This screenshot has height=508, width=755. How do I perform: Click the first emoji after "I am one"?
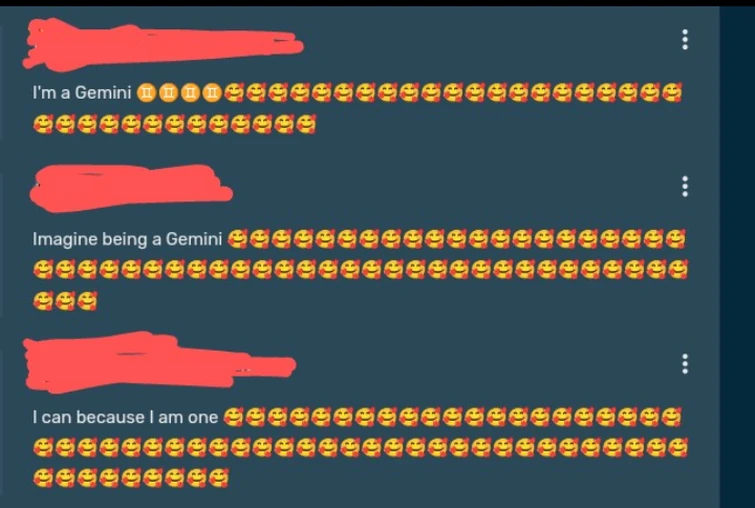(234, 417)
